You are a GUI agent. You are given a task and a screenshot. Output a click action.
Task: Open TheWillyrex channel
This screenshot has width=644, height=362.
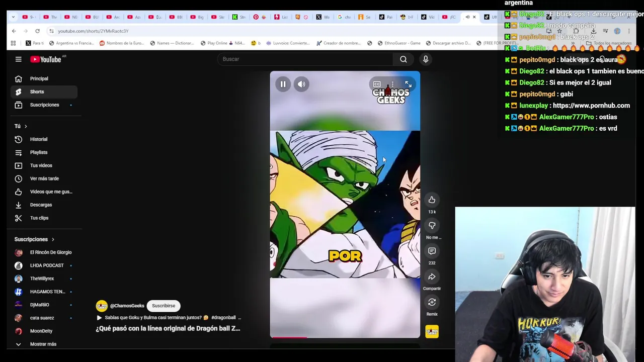pos(44,279)
